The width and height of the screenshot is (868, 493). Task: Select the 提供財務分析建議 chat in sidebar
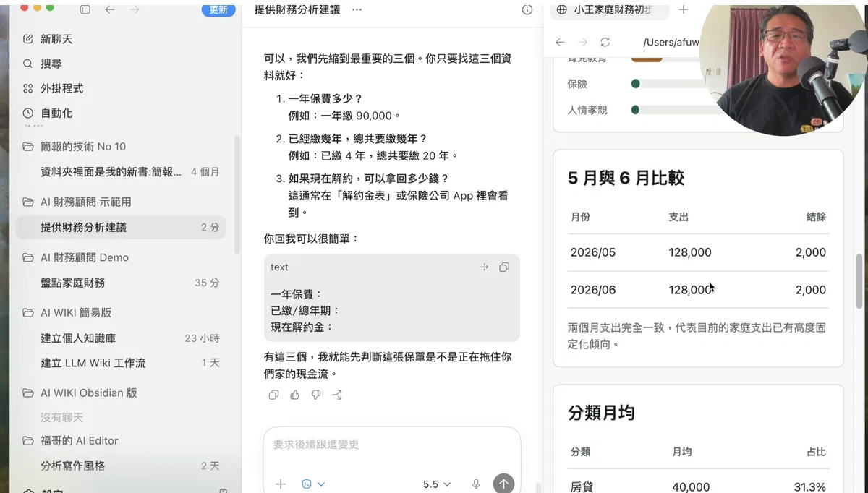[121, 227]
